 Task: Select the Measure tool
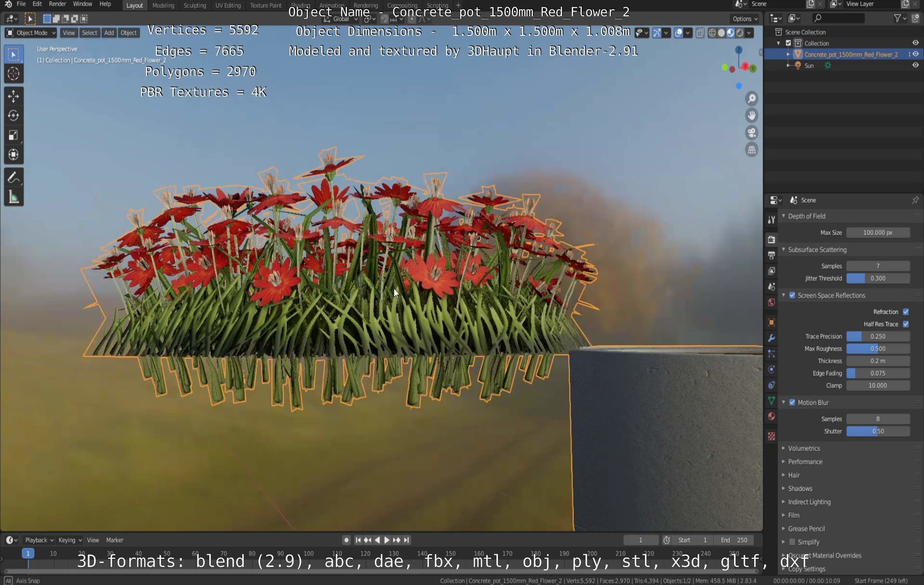[13, 197]
